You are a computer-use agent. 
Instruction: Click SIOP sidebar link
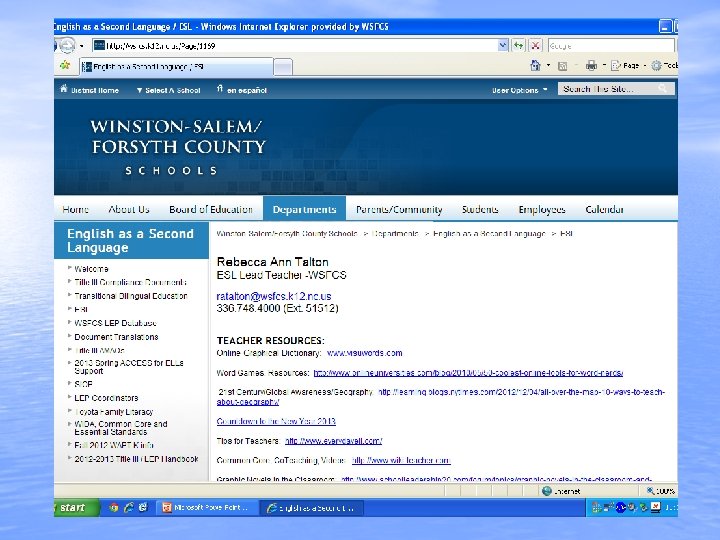[83, 384]
